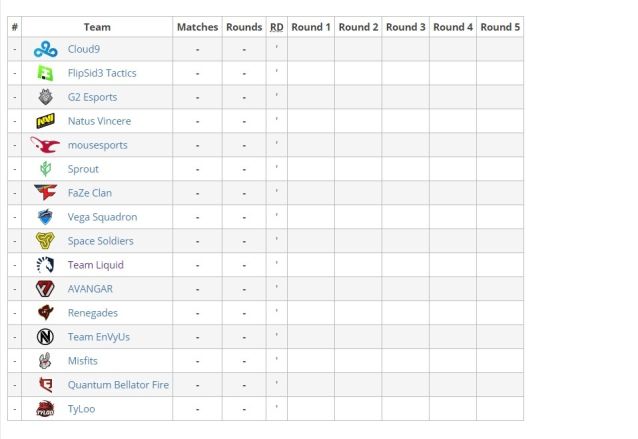
Task: Select the TyLoo team logo
Action: [45, 409]
